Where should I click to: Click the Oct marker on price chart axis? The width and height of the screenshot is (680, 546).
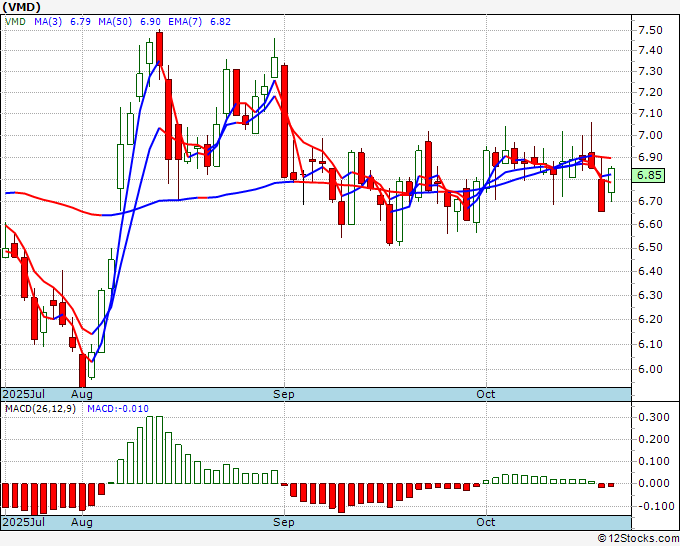point(486,394)
